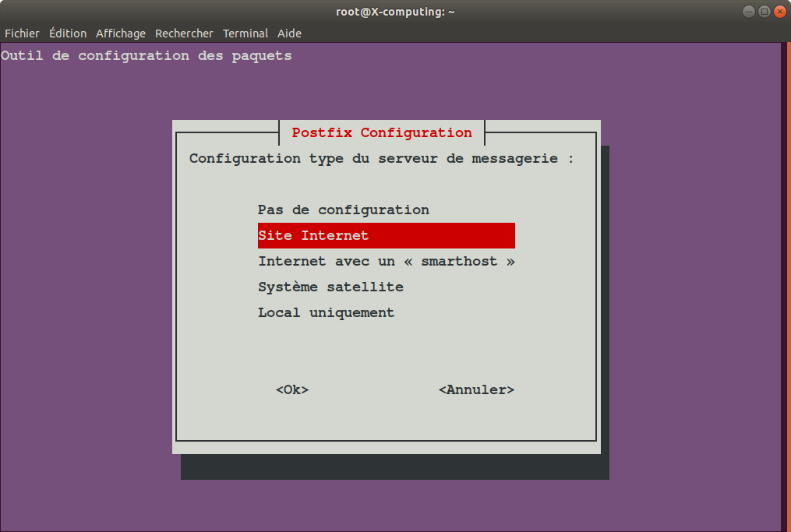Image resolution: width=791 pixels, height=532 pixels.
Task: Click the root@X-computing title bar
Action: point(395,12)
